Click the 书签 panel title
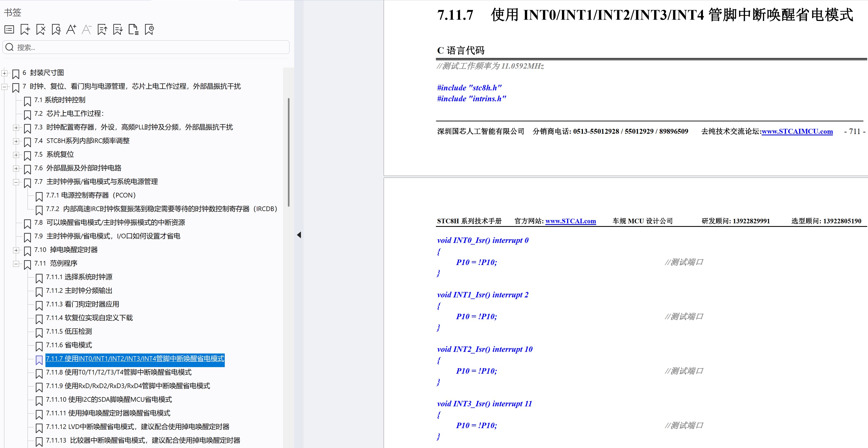This screenshot has height=448, width=868. pyautogui.click(x=13, y=13)
